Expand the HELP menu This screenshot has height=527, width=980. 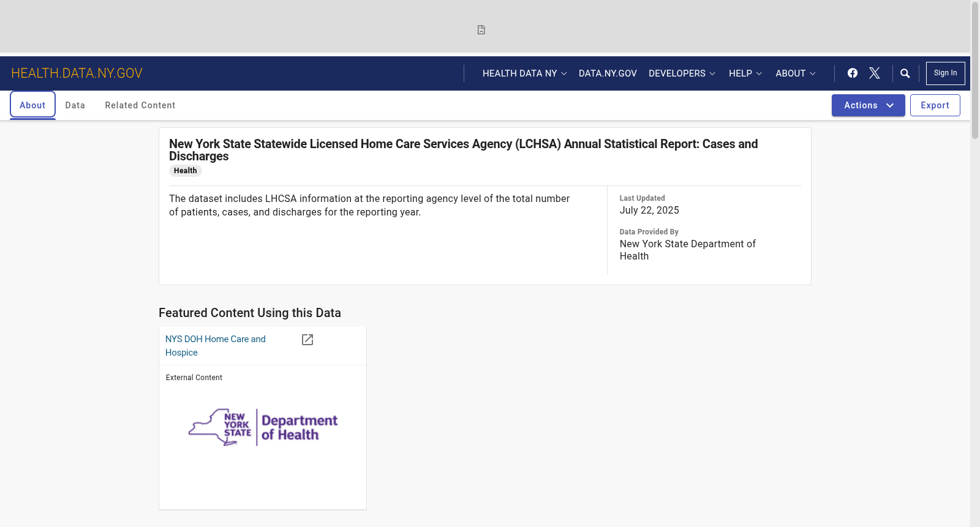click(x=745, y=73)
